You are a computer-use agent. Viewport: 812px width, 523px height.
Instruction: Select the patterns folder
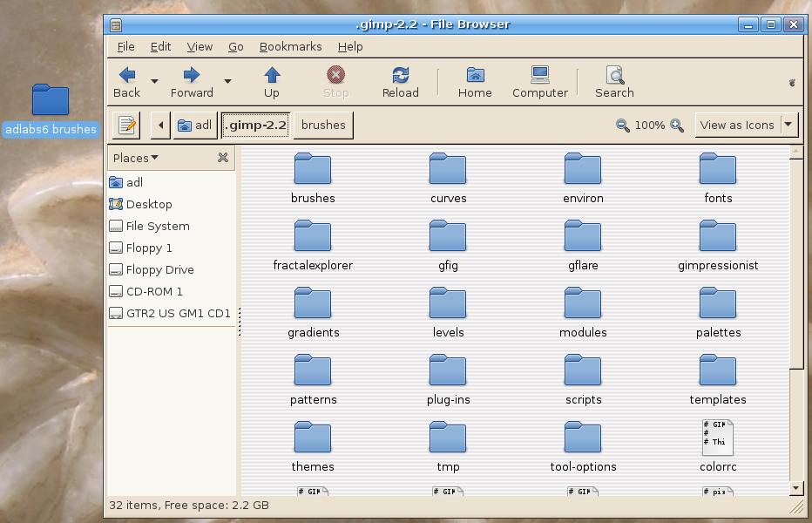point(313,379)
